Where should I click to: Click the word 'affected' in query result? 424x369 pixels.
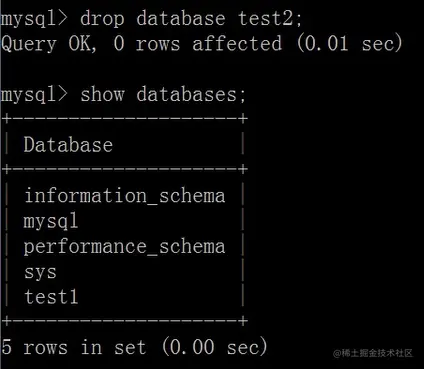[237, 44]
